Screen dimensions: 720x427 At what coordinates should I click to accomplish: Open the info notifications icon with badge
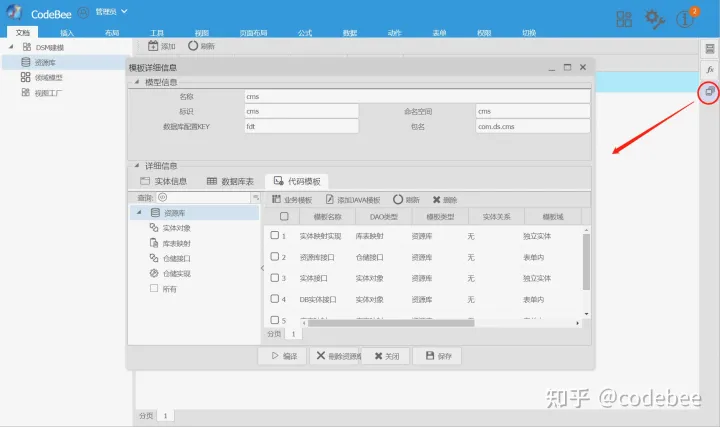point(685,19)
